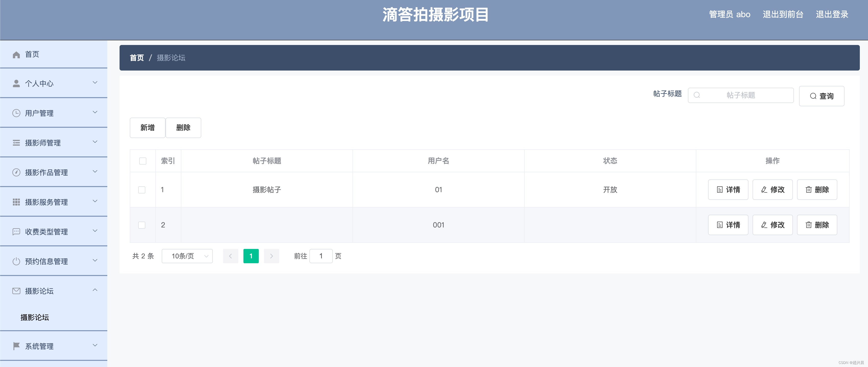Screen dimensions: 868x367
Task: Expand the 摄影师管理 menu chevron
Action: click(x=95, y=142)
